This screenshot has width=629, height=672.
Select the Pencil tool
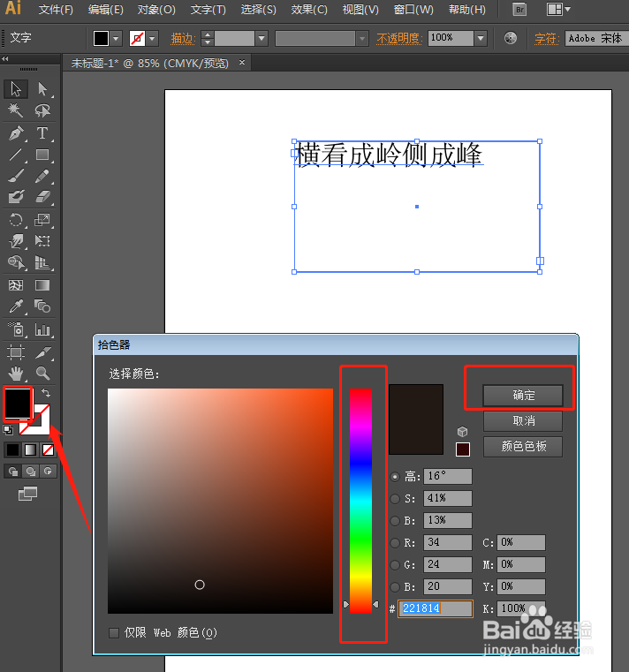click(42, 176)
